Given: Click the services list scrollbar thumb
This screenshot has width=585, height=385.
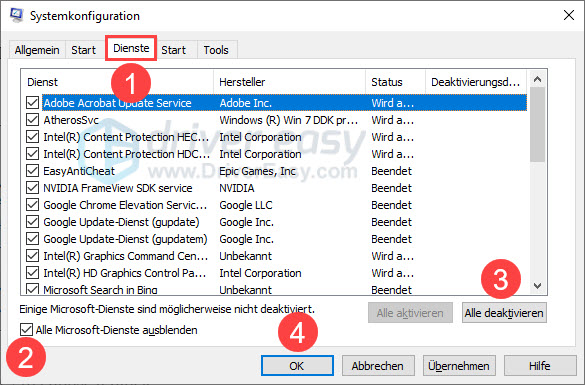Looking at the screenshot, I should (537, 125).
